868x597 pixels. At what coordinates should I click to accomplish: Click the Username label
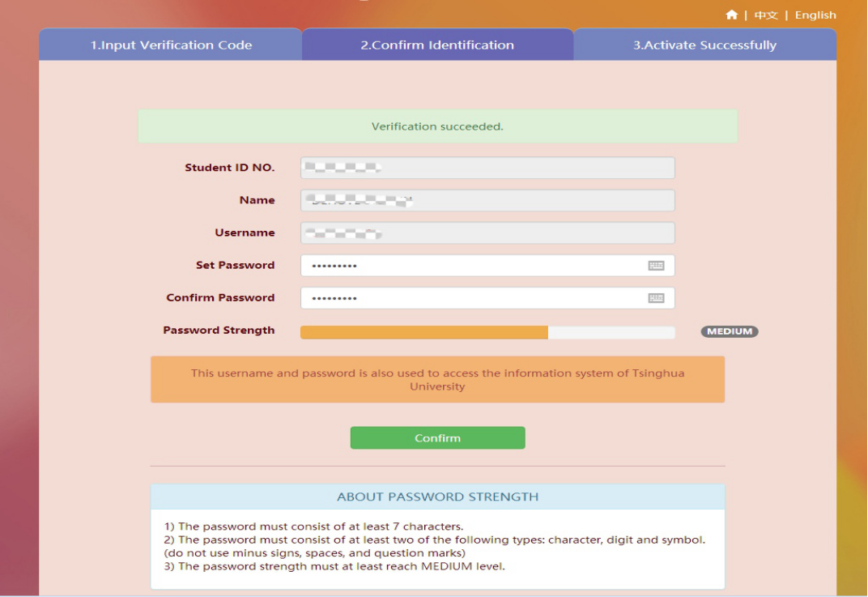[245, 232]
